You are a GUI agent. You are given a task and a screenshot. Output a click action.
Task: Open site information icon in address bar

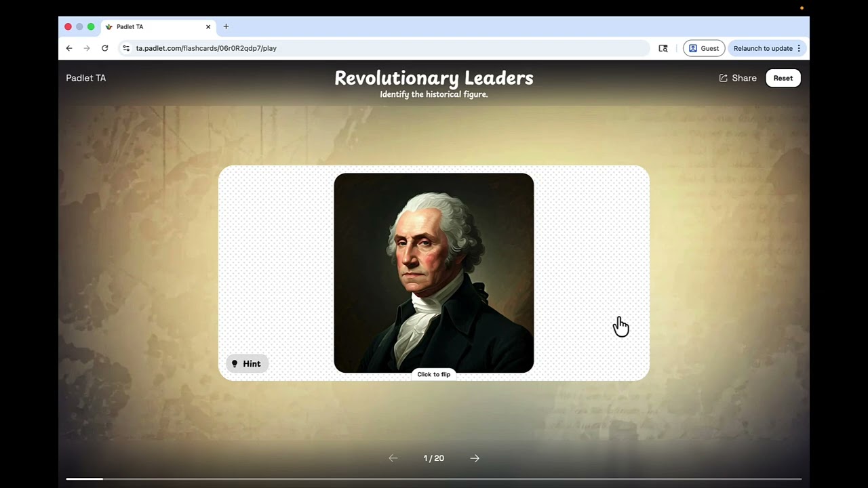click(125, 48)
